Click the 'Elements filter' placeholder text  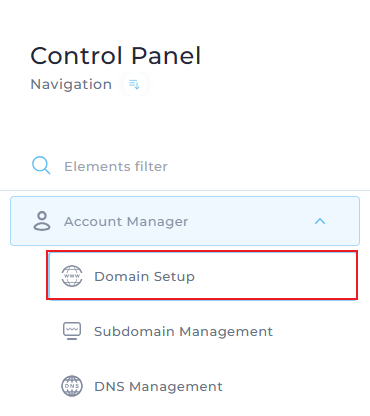(x=116, y=166)
